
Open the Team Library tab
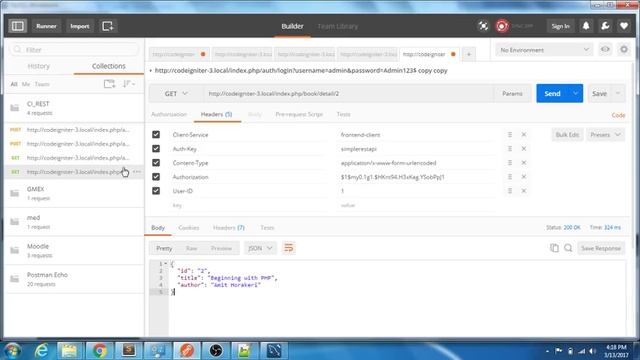click(x=338, y=26)
